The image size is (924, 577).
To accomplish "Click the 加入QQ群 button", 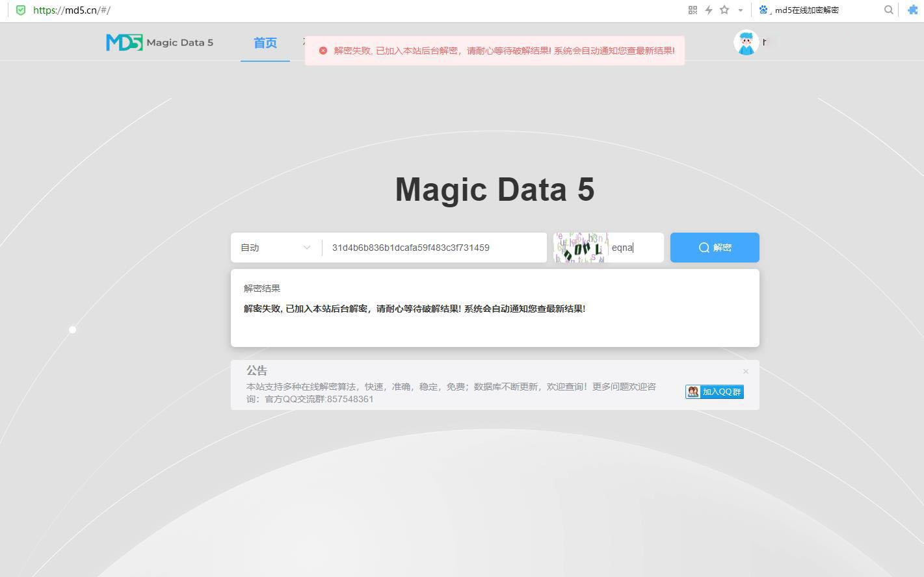I will (x=714, y=392).
